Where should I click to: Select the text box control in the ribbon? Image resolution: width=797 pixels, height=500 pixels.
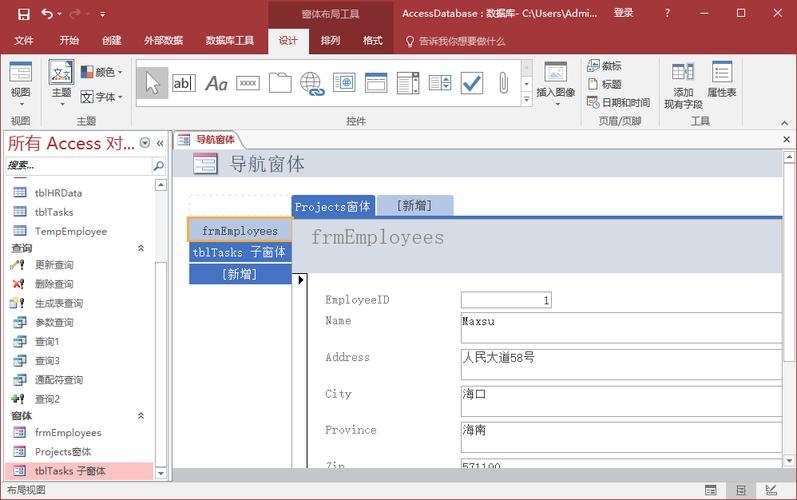[184, 83]
